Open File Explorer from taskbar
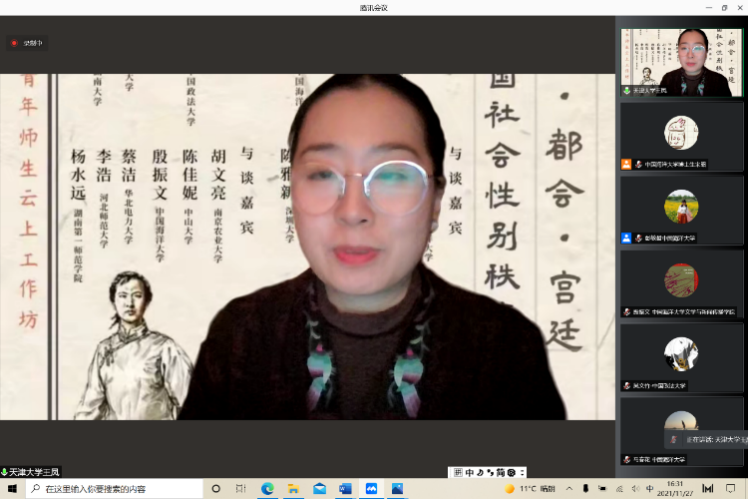The height and width of the screenshot is (499, 748). pos(293,489)
